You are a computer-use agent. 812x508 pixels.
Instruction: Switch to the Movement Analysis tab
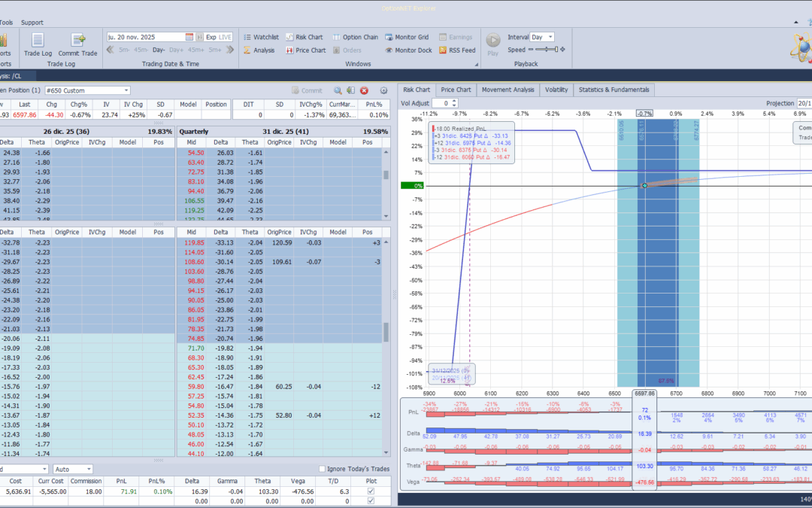(x=507, y=90)
